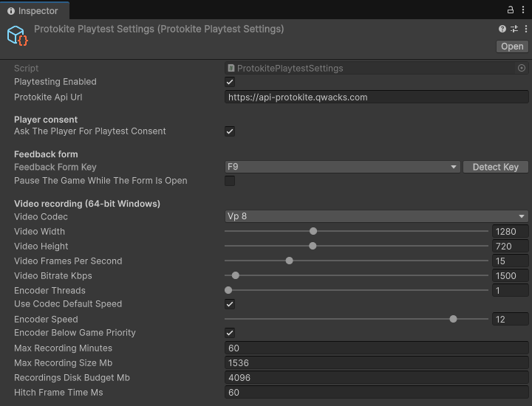Click the Protokite Api Url field
The height and width of the screenshot is (406, 532).
click(x=377, y=97)
